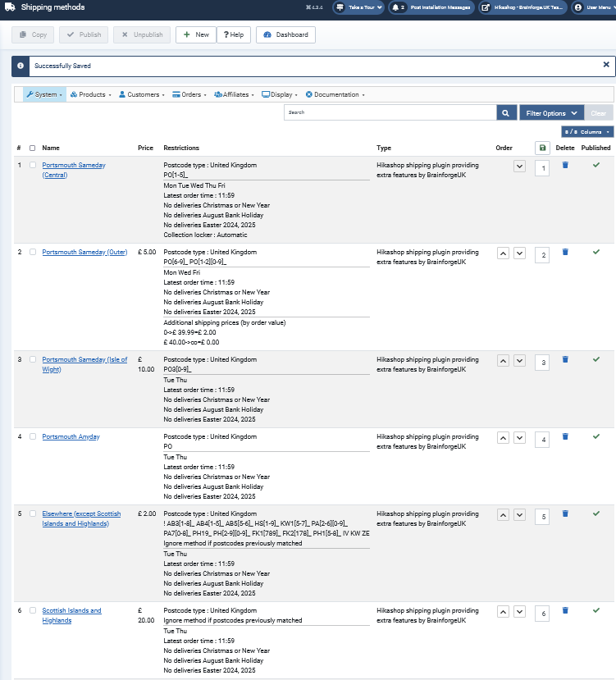Select the Portsmouth Sameday (Outer) row checkbox
616x680 pixels.
tap(33, 252)
